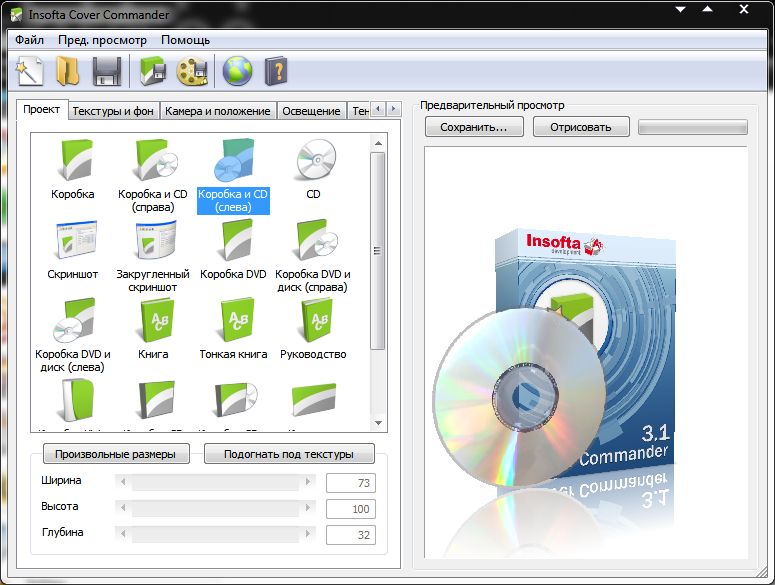The width and height of the screenshot is (775, 585).
Task: Open the website globe icon
Action: 237,71
